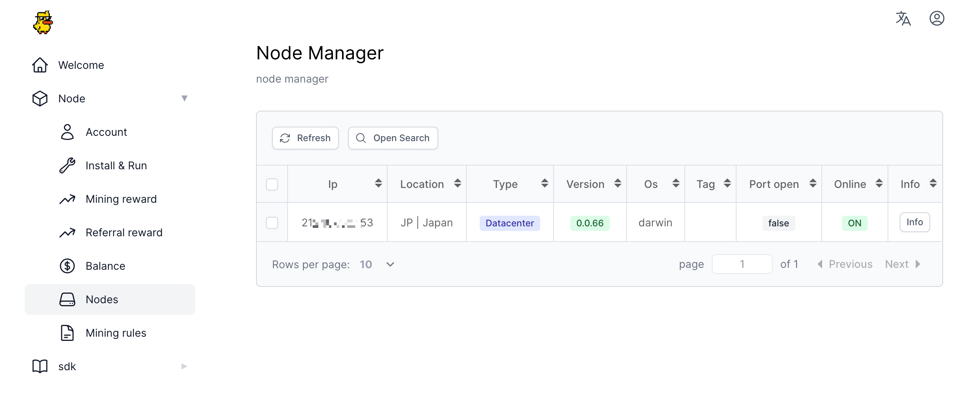Toggle the select-all header checkbox

point(272,185)
